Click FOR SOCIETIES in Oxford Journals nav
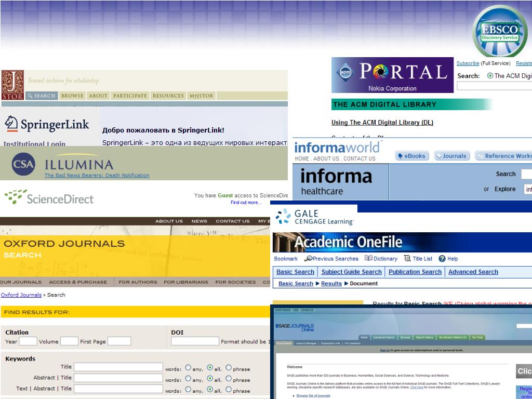The width and height of the screenshot is (532, 399). 235,282
